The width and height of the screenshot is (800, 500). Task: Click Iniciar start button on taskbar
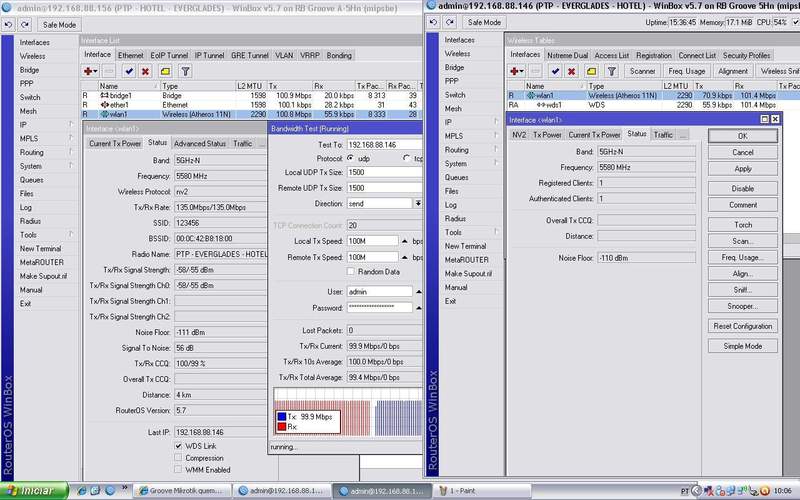click(x=34, y=491)
